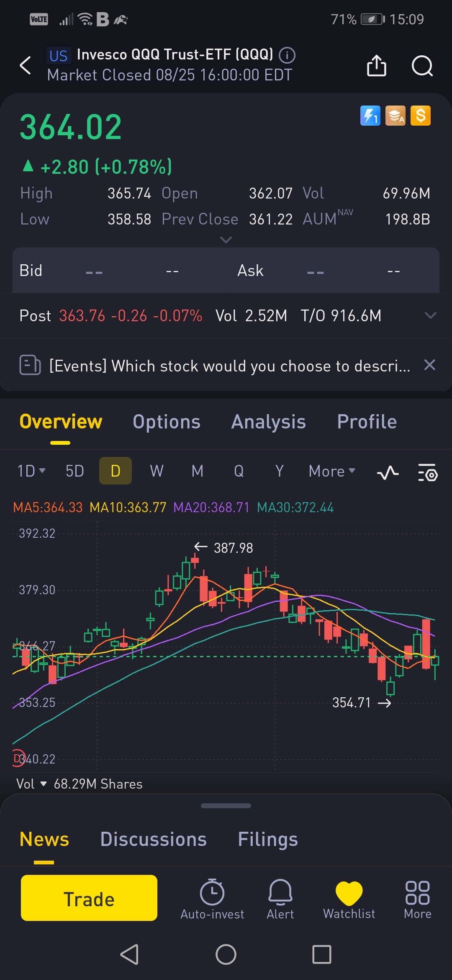The image size is (452, 980).
Task: Tap the orange layered badge icon
Action: [x=395, y=116]
